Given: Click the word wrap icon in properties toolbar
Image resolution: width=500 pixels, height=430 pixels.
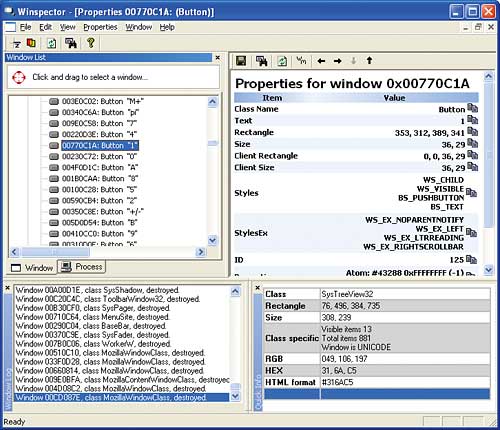Looking at the screenshot, I should click(301, 60).
